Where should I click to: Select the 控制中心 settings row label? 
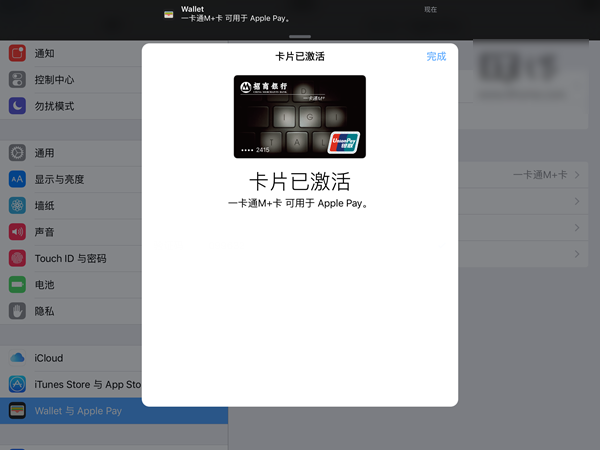click(54, 80)
